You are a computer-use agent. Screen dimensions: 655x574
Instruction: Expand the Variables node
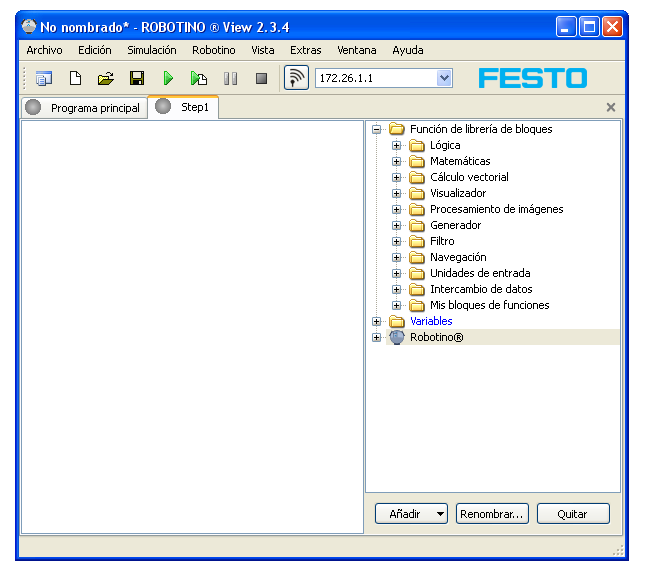coord(376,321)
